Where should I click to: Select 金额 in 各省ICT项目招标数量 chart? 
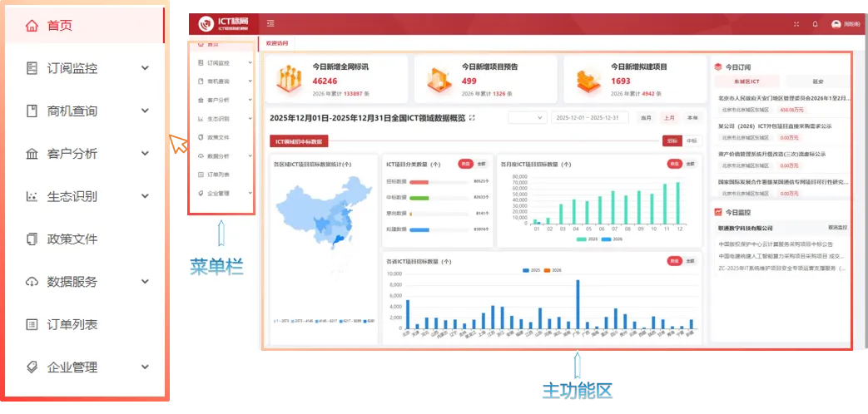coord(690,261)
